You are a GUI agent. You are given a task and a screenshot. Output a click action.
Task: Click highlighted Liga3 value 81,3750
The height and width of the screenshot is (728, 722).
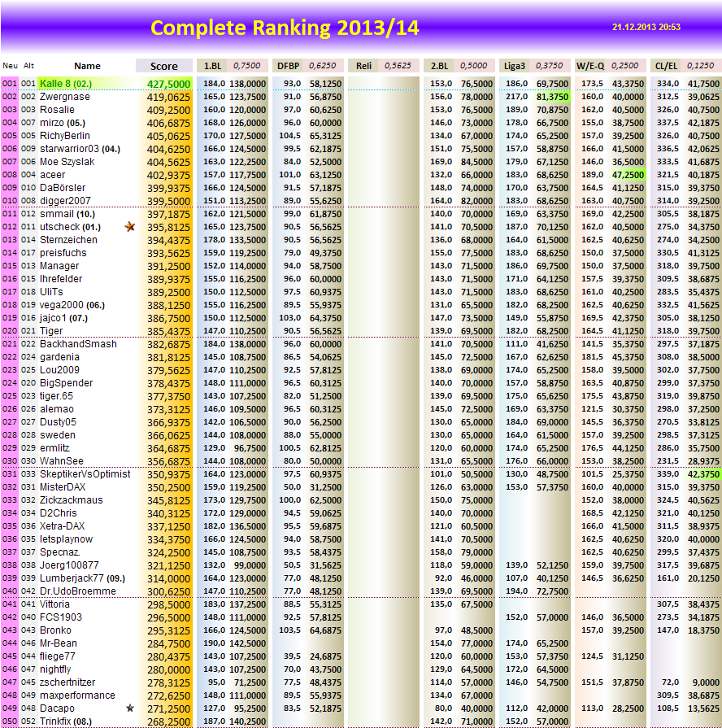click(552, 97)
